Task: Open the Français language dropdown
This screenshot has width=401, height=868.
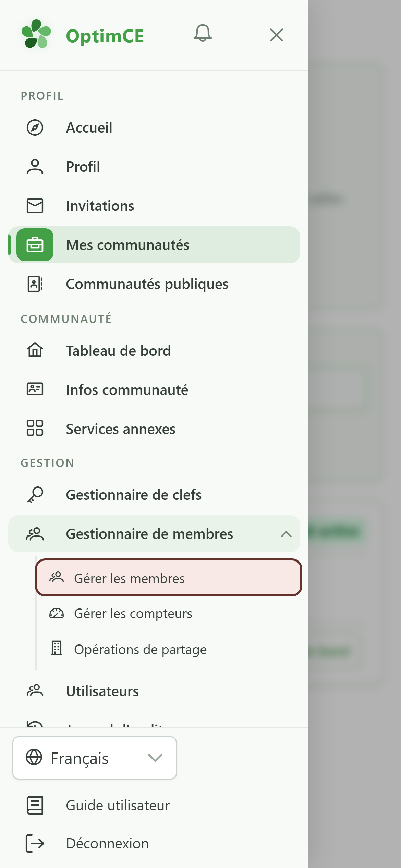Action: click(95, 758)
